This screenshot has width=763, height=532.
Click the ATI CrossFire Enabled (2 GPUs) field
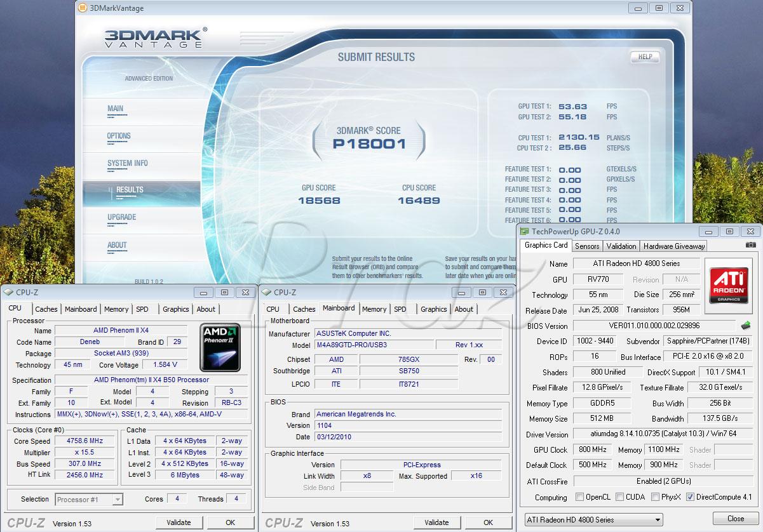coord(663,481)
